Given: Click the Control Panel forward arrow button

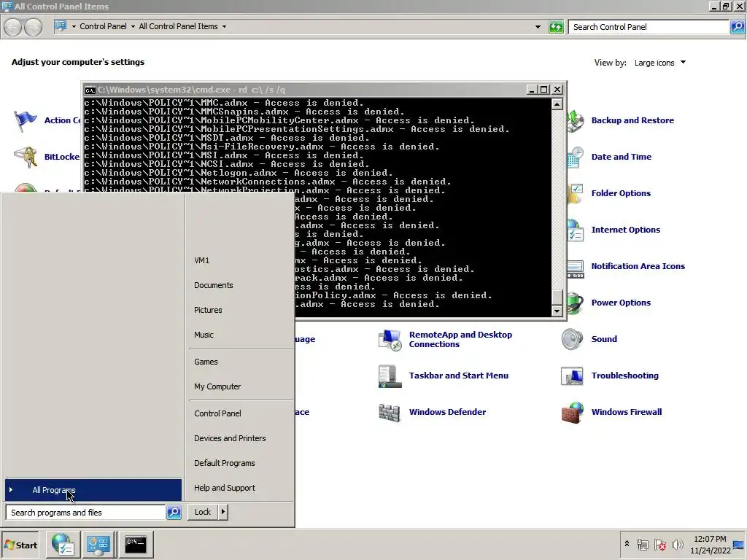Looking at the screenshot, I should pos(33,27).
